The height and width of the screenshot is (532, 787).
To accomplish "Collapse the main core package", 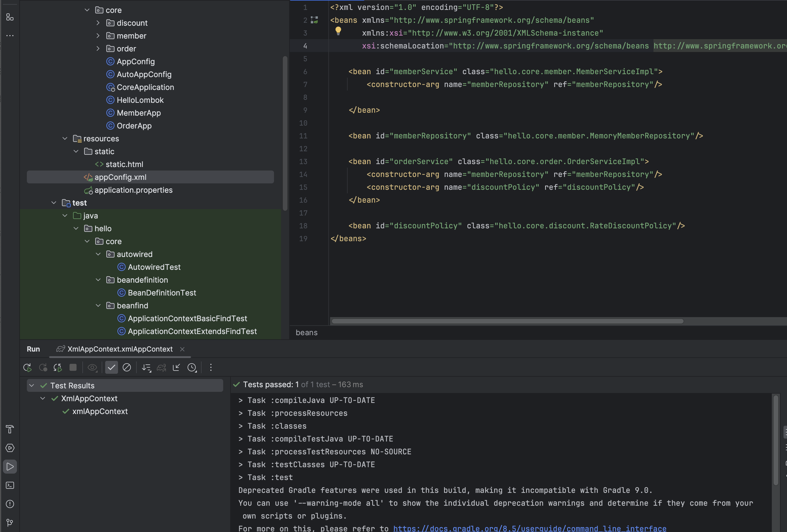I will (x=87, y=10).
